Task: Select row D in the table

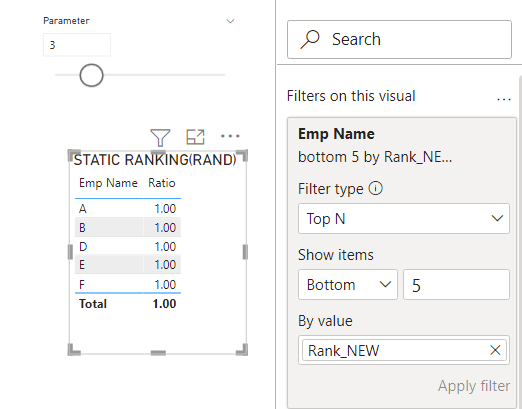Action: coord(128,246)
